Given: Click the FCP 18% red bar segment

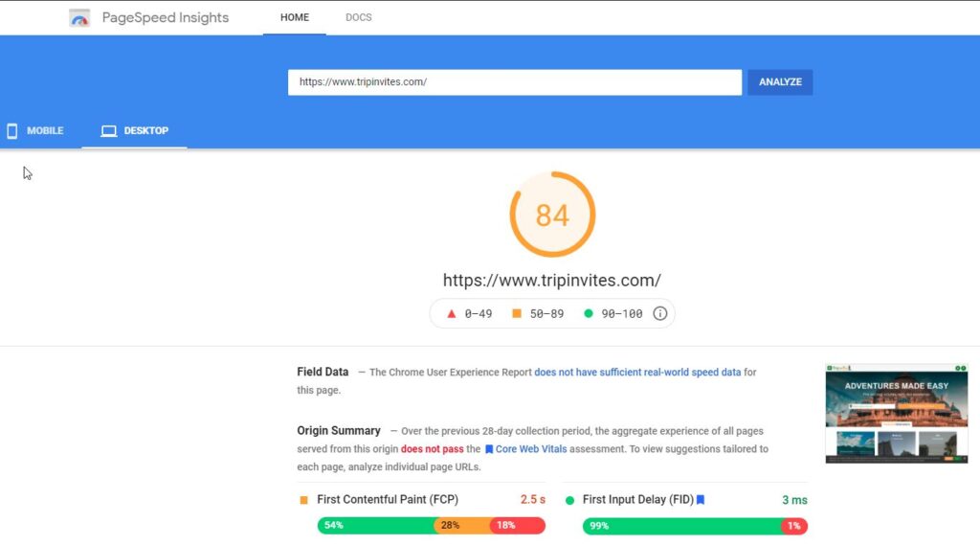Looking at the screenshot, I should tap(518, 526).
